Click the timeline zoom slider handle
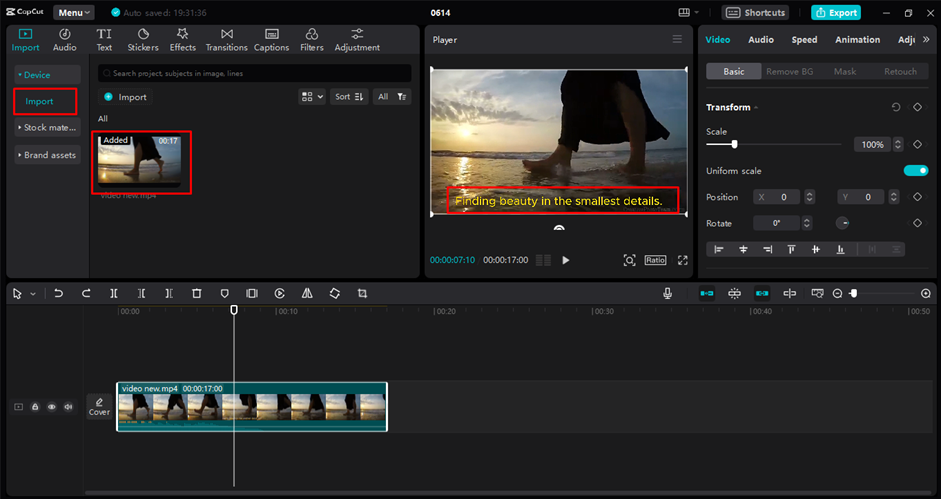Image resolution: width=941 pixels, height=499 pixels. [x=853, y=293]
